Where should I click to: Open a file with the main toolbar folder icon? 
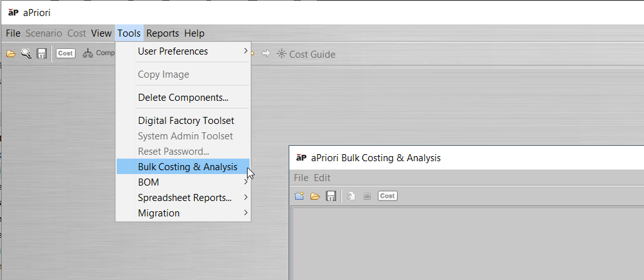tap(11, 53)
